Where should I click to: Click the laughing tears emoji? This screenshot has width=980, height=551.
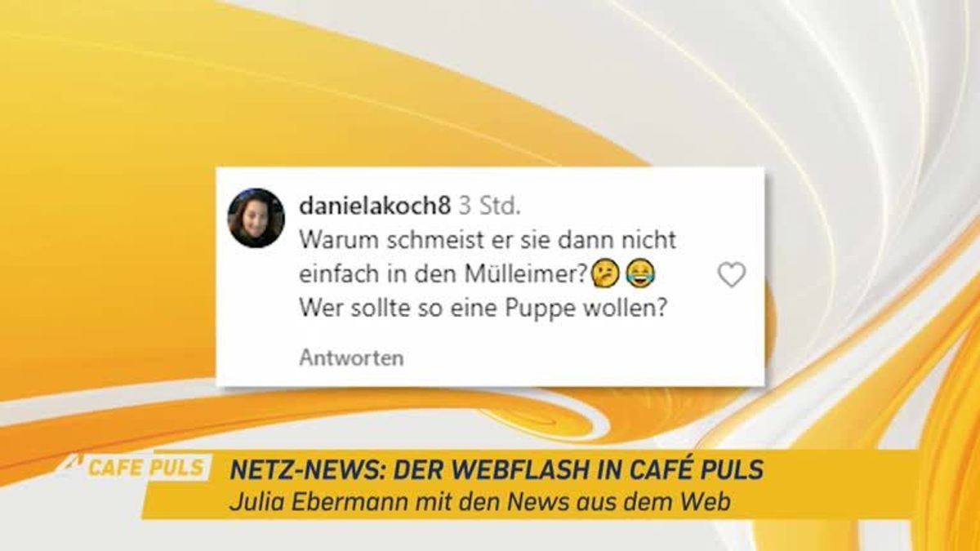click(x=640, y=276)
